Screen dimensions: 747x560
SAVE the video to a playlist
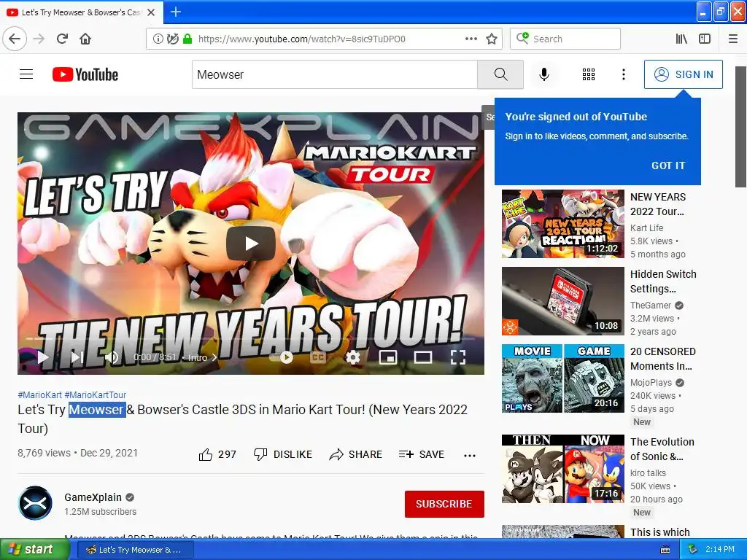click(422, 455)
